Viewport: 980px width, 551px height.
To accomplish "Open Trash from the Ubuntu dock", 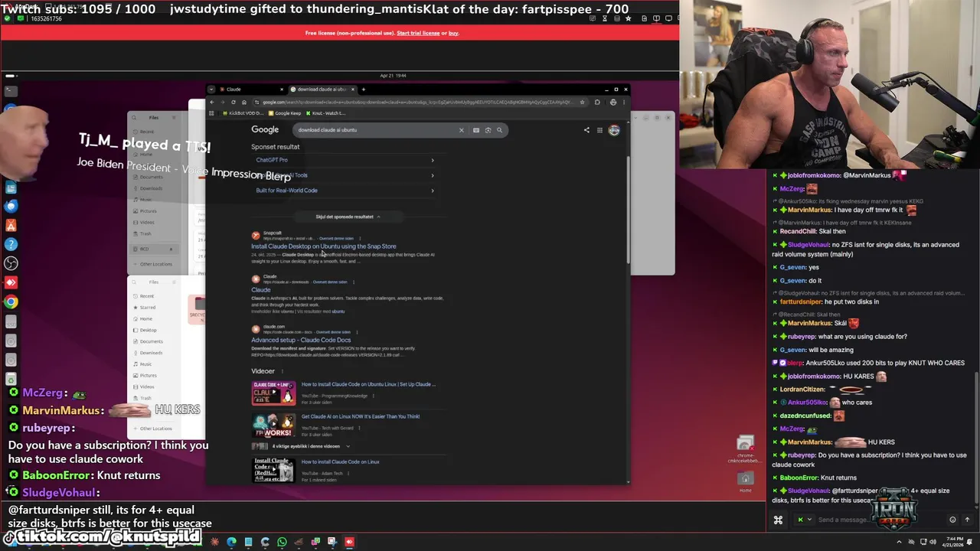I will tap(11, 379).
